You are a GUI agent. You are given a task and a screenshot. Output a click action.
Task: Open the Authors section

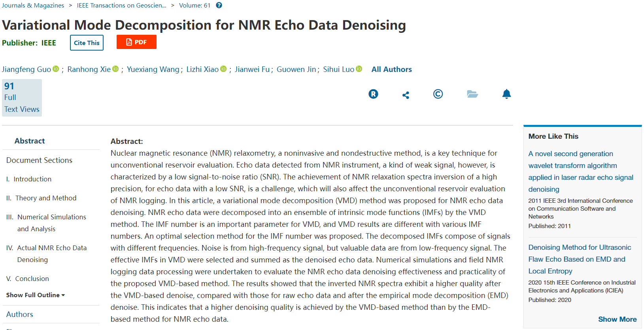[x=19, y=314]
